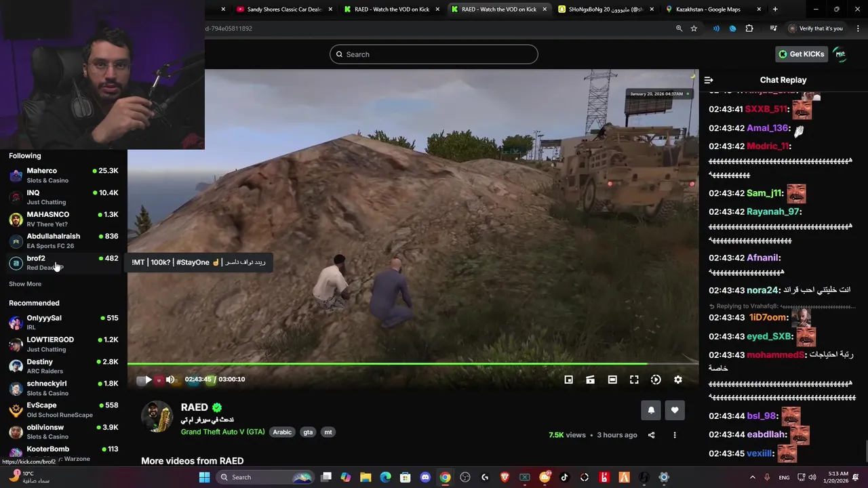The image size is (868, 488).
Task: Open a new browser tab
Action: tap(775, 9)
